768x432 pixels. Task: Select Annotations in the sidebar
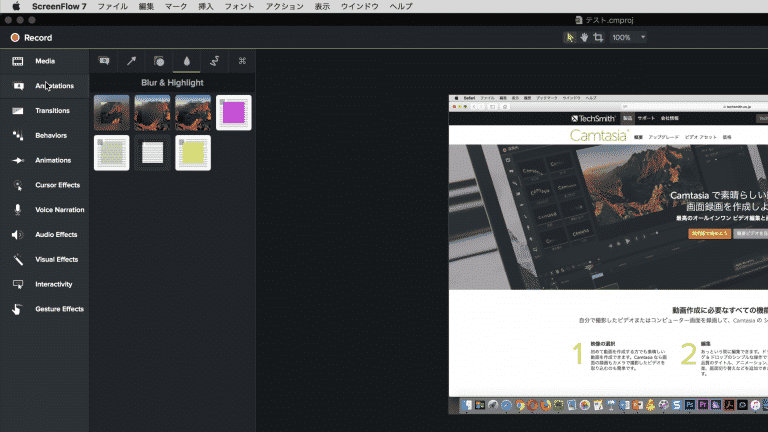tap(44, 86)
